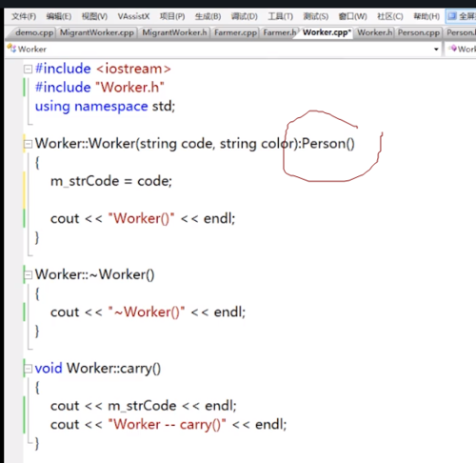Click the Worker class icon in scope bar
476x463 pixels.
pos(11,49)
